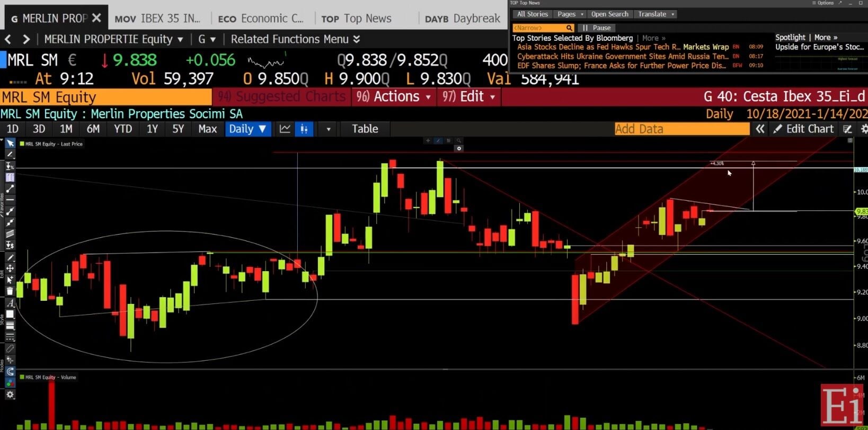This screenshot has height=430, width=868.
Task: Open the chart type dropdown arrow
Action: pos(329,129)
